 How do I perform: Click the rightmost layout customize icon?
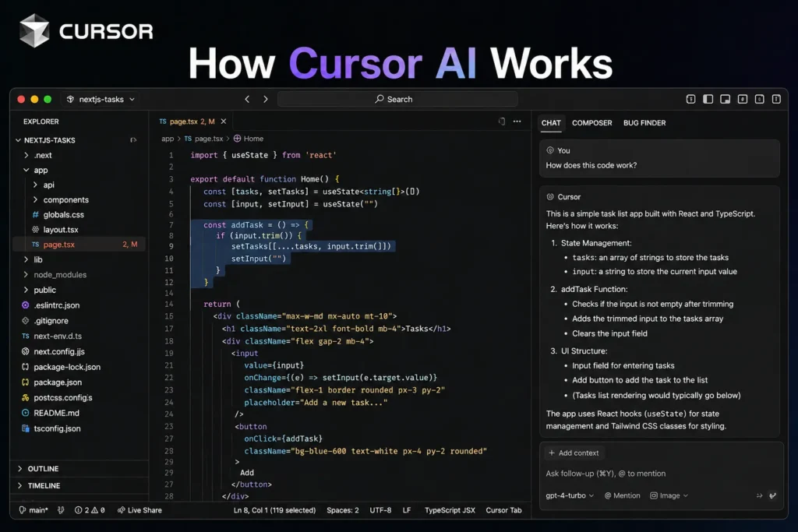tap(776, 99)
